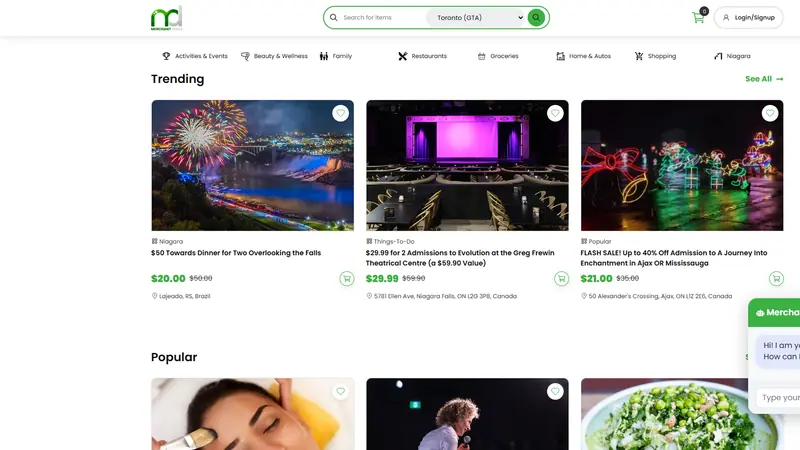This screenshot has height=450, width=800.
Task: Click See All link for Trending
Action: pos(764,79)
